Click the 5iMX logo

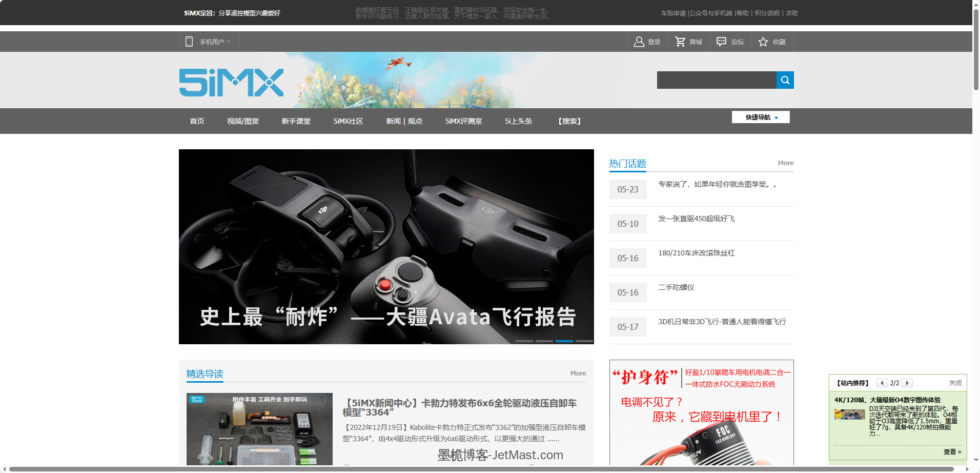(x=231, y=83)
